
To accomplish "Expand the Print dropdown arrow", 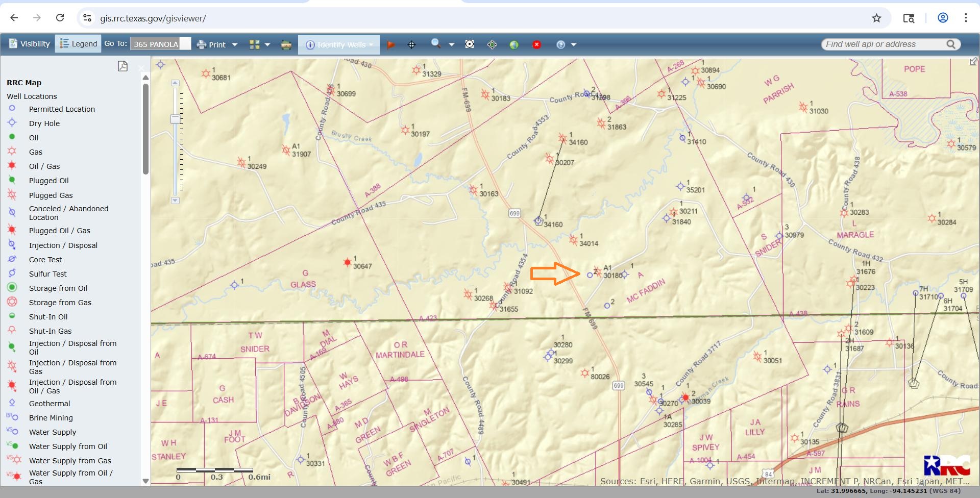I will 235,45.
